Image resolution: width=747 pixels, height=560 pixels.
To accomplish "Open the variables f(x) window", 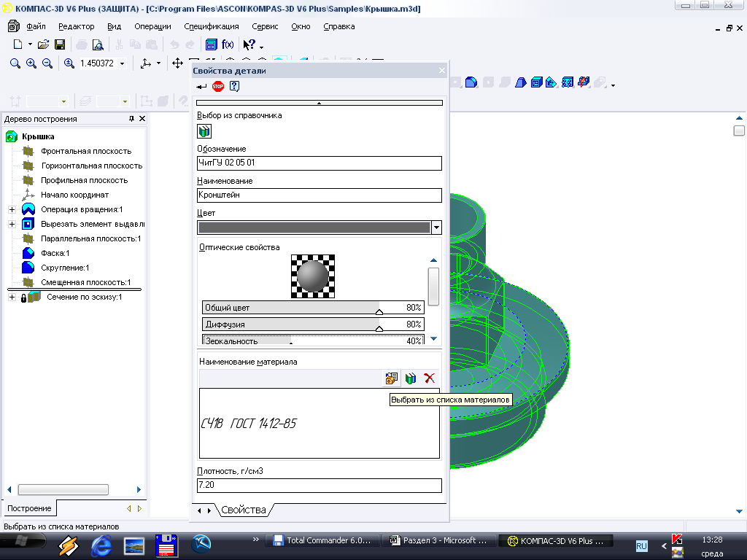I will click(228, 44).
